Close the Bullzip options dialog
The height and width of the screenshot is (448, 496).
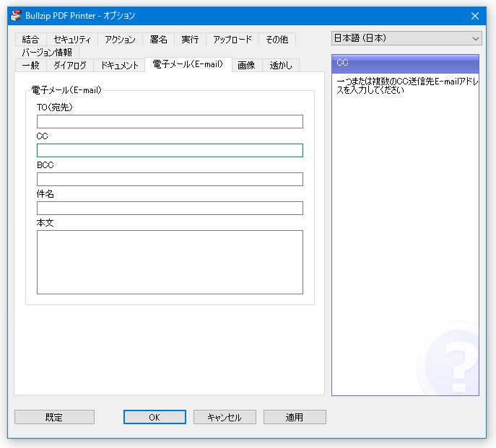[475, 16]
